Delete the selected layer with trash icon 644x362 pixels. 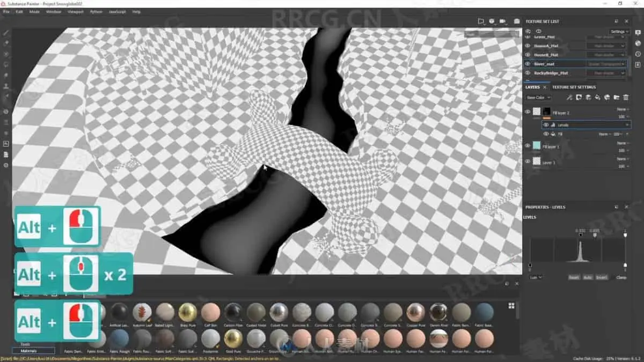pyautogui.click(x=625, y=98)
